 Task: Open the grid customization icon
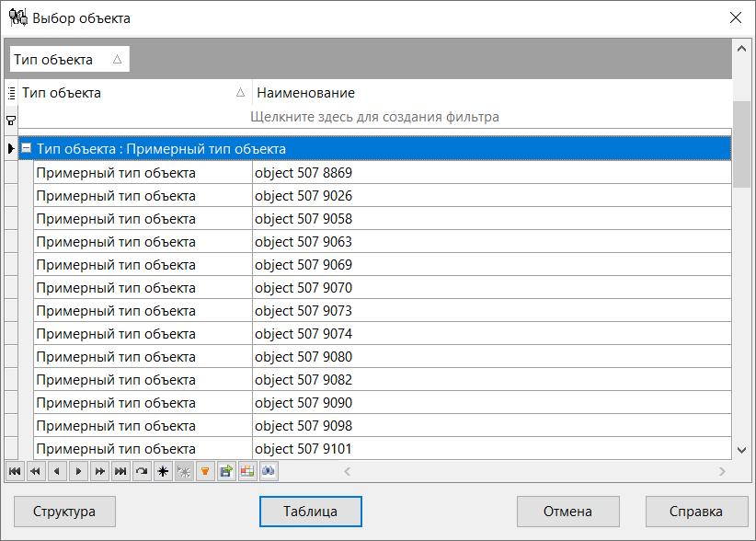point(247,471)
